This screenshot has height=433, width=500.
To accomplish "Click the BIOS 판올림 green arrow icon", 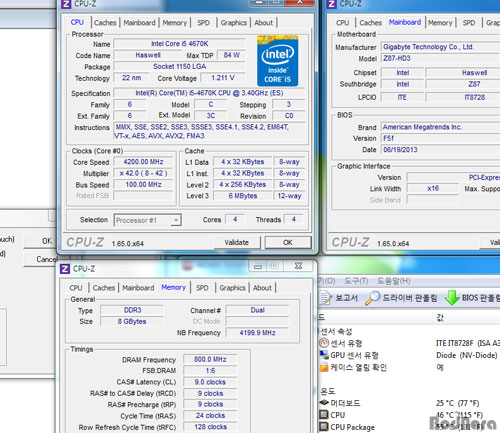I will (452, 298).
